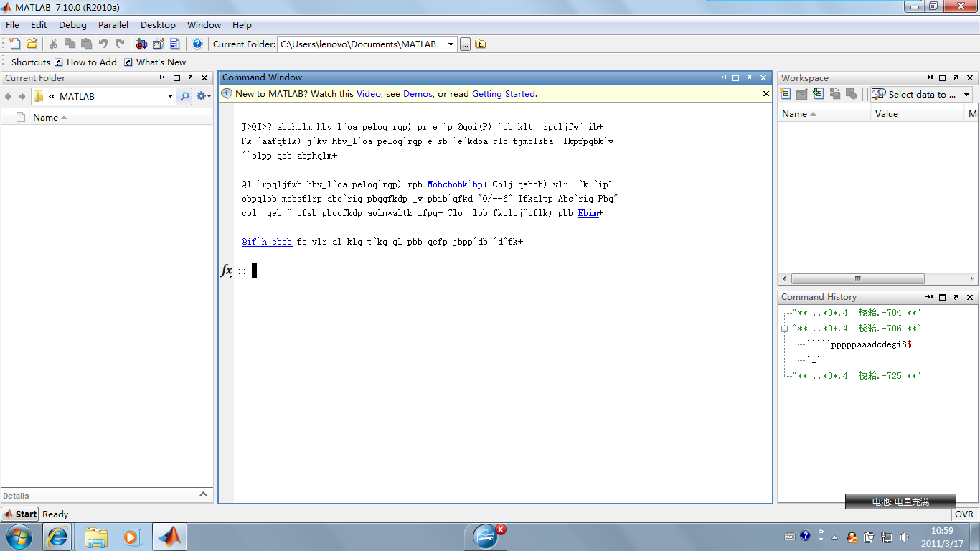980x551 pixels.
Task: Click the Workspace horizontal scrollbar thumb
Action: [x=857, y=278]
